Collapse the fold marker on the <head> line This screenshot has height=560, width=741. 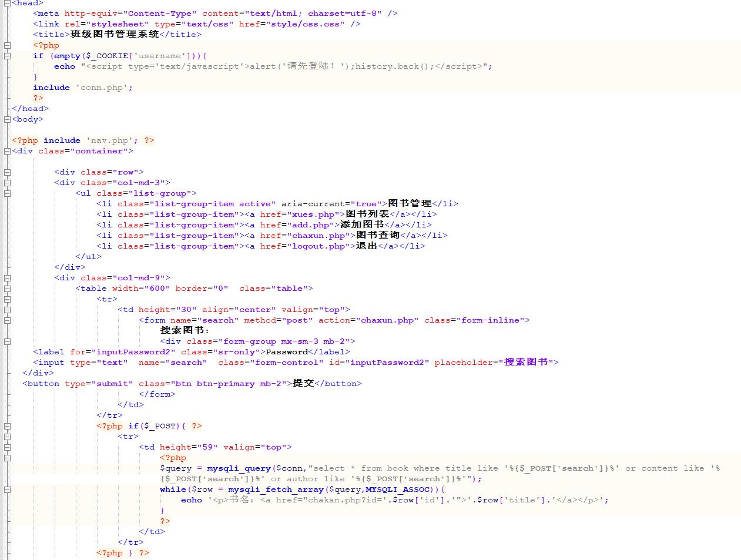[7, 3]
